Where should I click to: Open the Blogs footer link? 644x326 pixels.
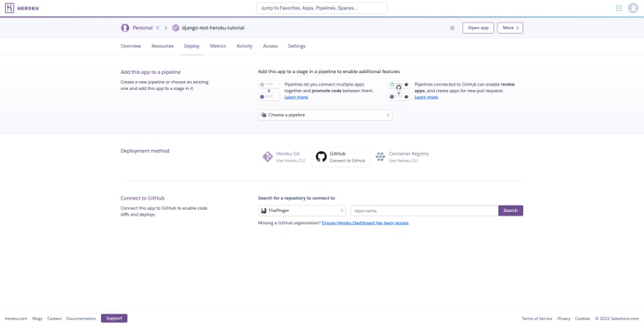(37, 319)
